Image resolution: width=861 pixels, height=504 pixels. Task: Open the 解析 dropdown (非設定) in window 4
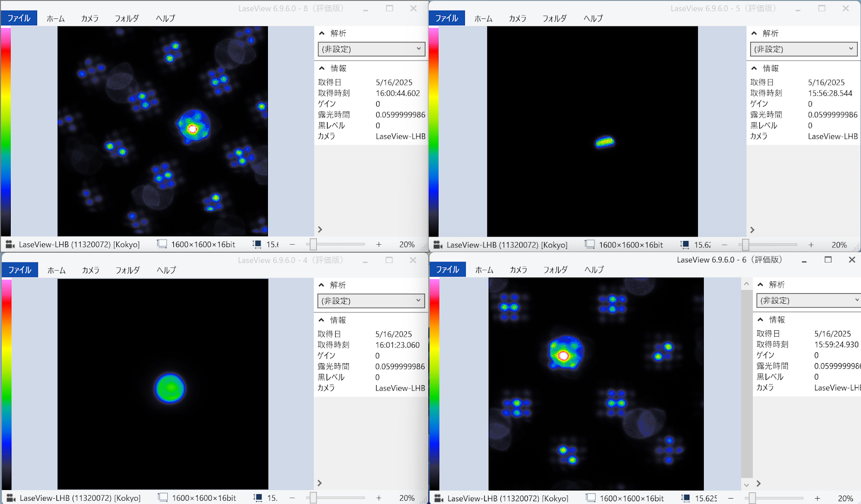click(371, 301)
